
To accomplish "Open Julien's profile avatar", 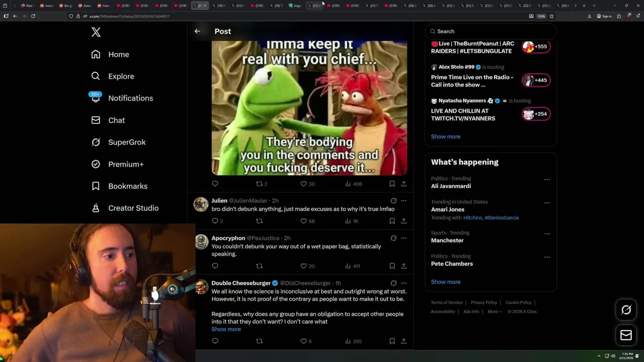I will point(201,204).
